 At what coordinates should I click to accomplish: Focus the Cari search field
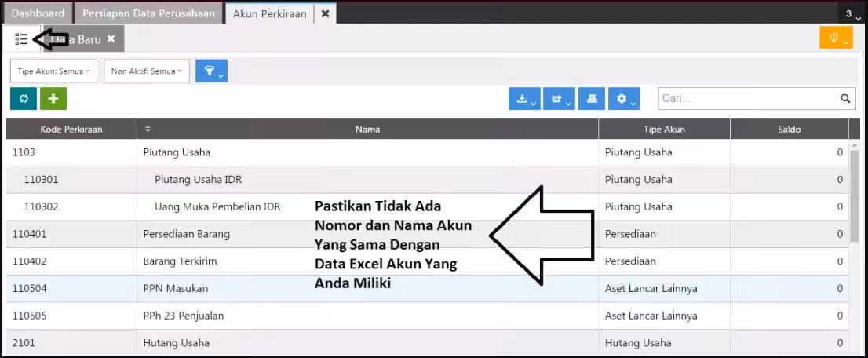[x=747, y=99]
